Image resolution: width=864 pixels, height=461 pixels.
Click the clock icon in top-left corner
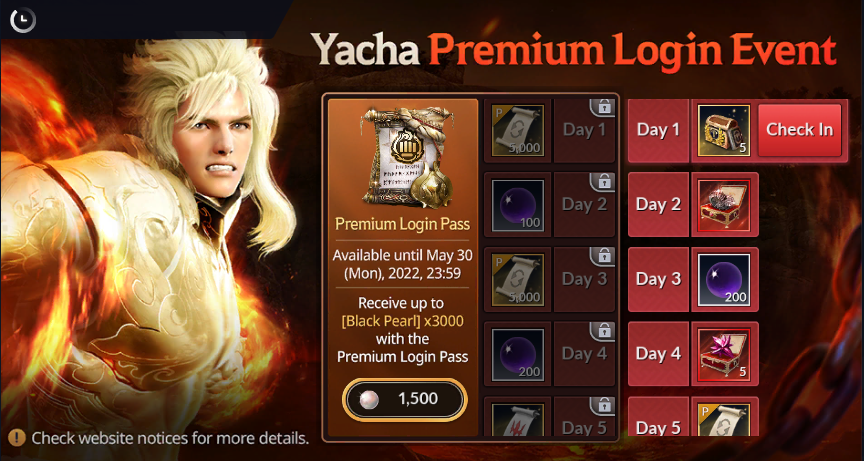22,20
